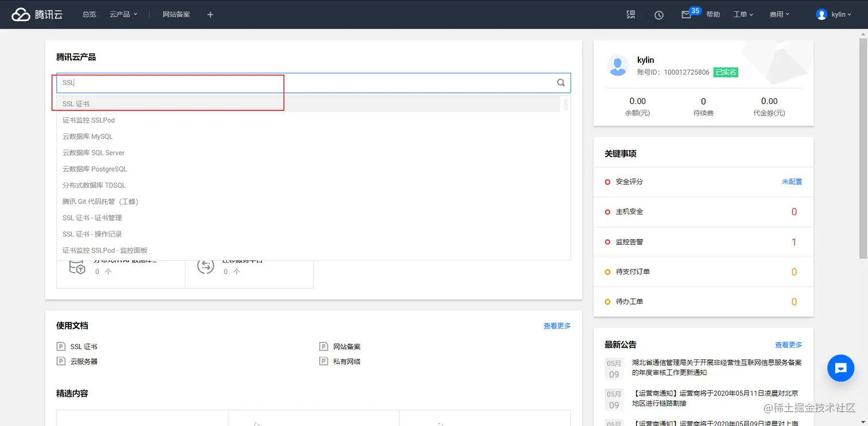Expand the 云产品 dropdown menu

point(123,14)
